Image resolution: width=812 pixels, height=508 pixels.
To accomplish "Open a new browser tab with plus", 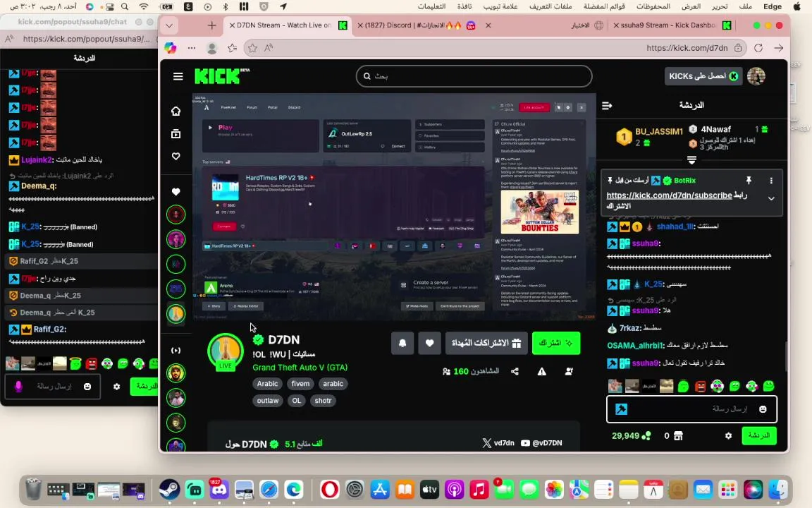I will 211,25.
